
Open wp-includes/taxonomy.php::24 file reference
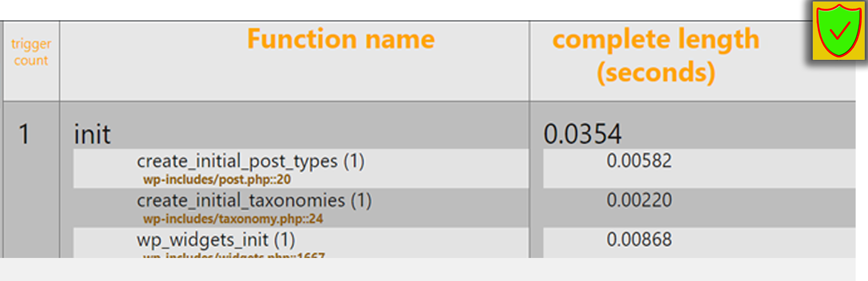233,219
